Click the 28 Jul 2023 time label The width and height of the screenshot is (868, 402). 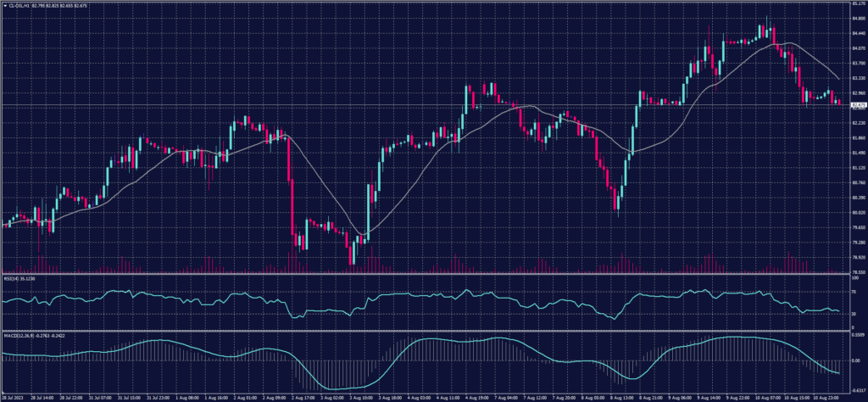pyautogui.click(x=14, y=396)
